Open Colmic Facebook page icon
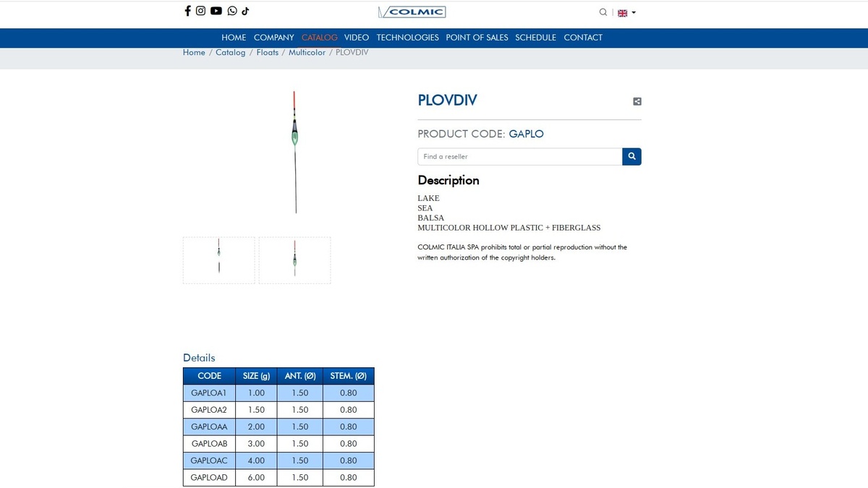Image resolution: width=868 pixels, height=488 pixels. [x=188, y=11]
